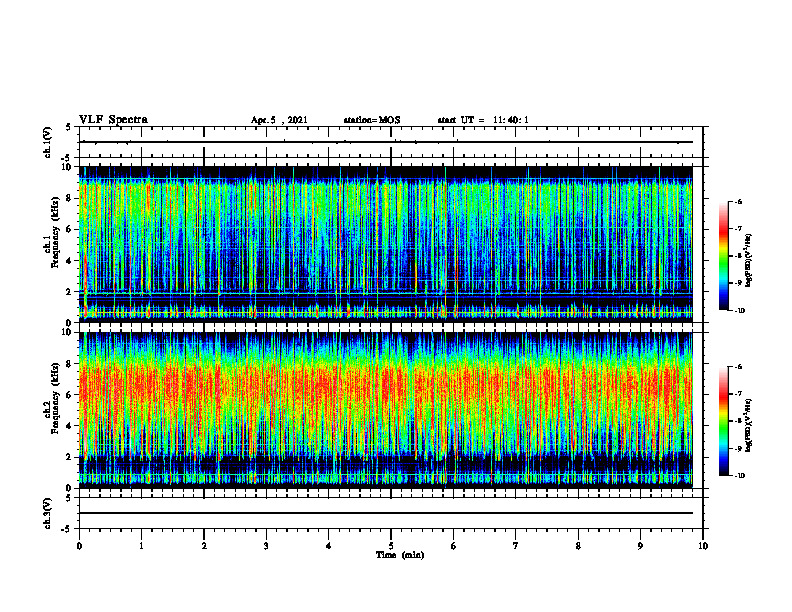The height and width of the screenshot is (612, 792).
Task: Click the '7' tick on time axis
Action: [x=516, y=546]
